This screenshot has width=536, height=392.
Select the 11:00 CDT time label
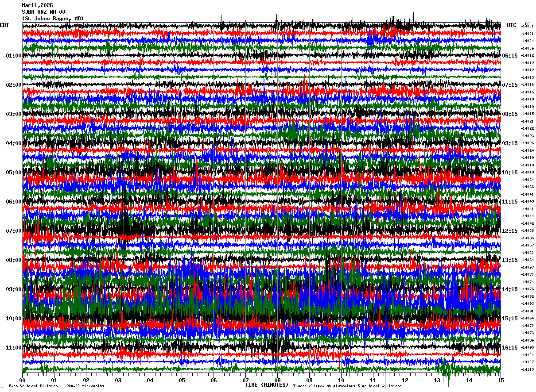14,348
